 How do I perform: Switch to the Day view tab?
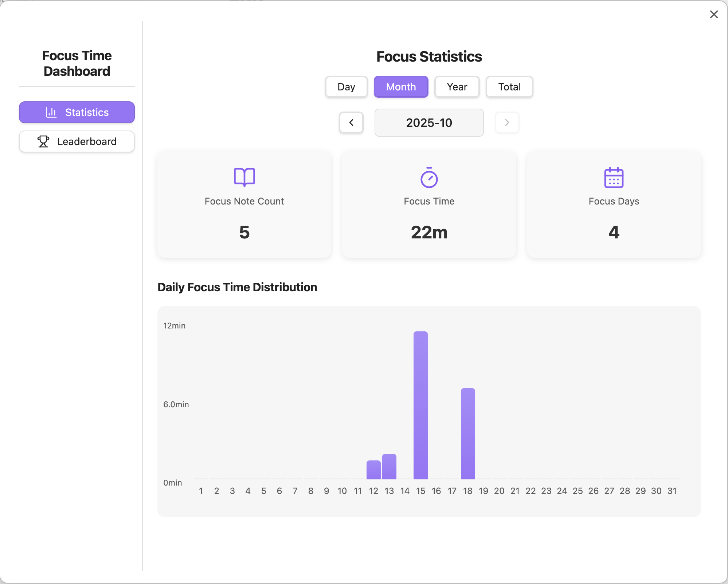pyautogui.click(x=346, y=87)
